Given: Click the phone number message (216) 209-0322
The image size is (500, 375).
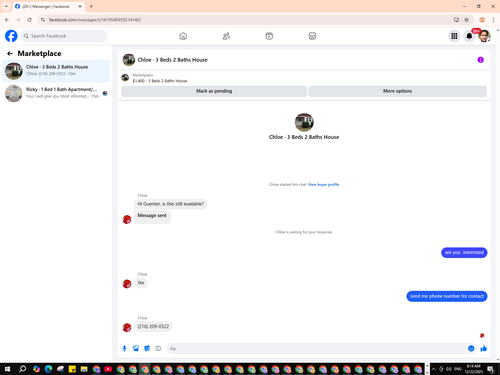Looking at the screenshot, I should tap(153, 326).
